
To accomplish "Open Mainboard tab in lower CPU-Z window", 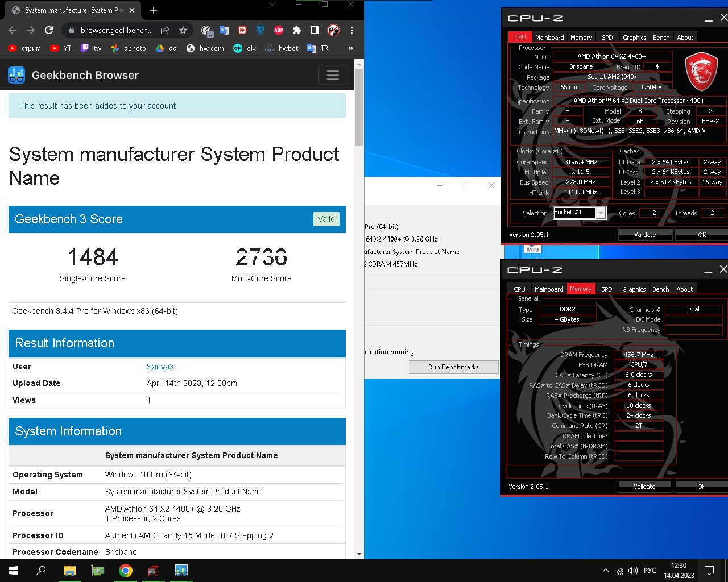I will click(x=549, y=289).
